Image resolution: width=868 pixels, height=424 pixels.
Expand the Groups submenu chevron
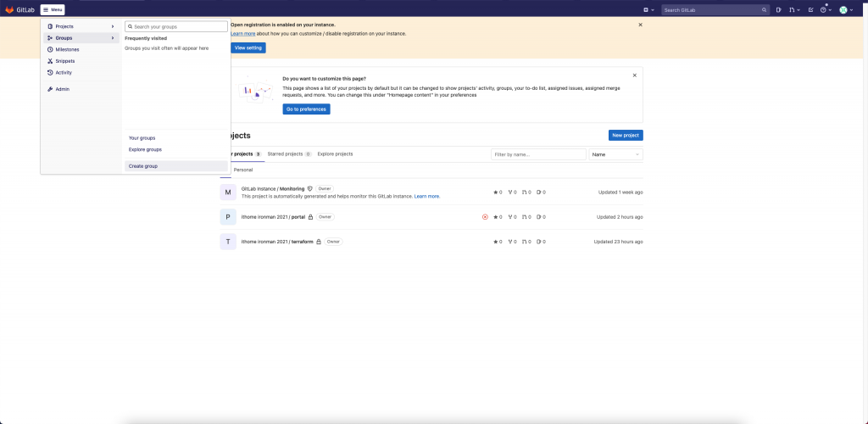tap(113, 38)
